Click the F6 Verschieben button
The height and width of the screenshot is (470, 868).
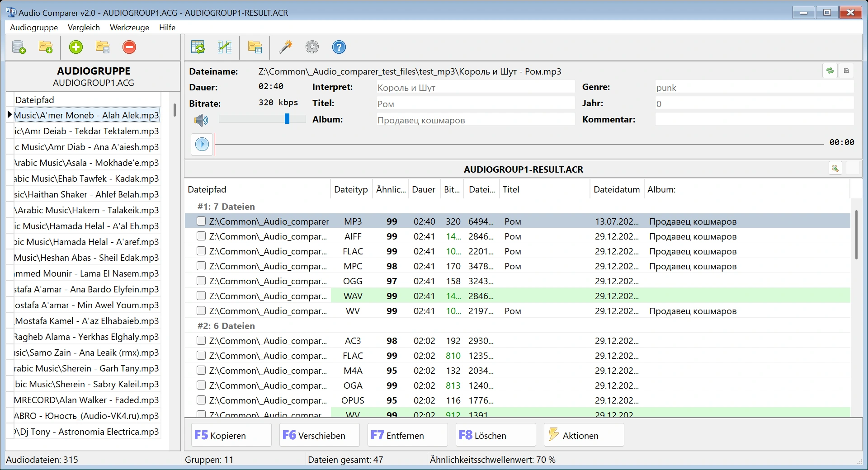tap(320, 435)
